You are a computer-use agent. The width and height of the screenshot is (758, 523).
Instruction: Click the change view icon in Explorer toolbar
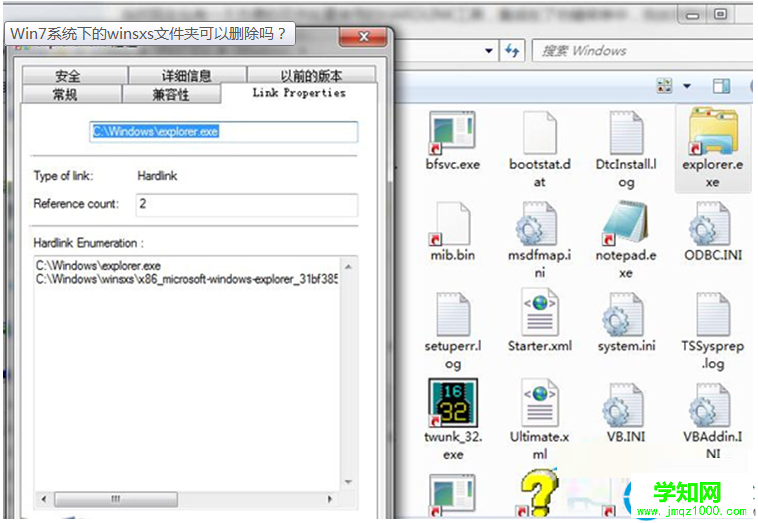tap(664, 86)
